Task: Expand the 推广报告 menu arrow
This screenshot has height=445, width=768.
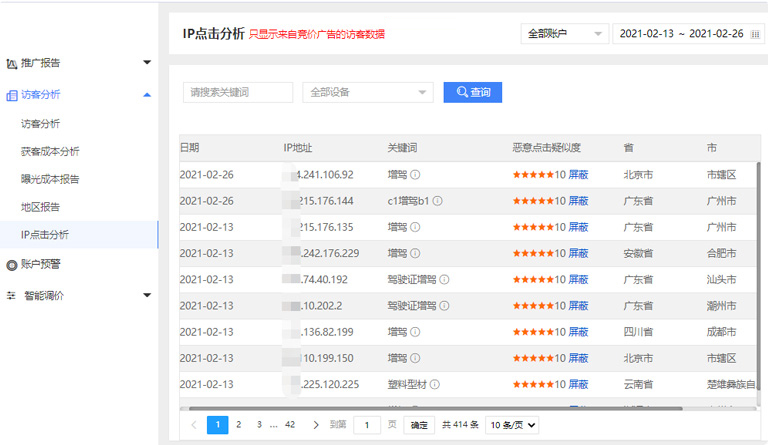Action: (147, 63)
